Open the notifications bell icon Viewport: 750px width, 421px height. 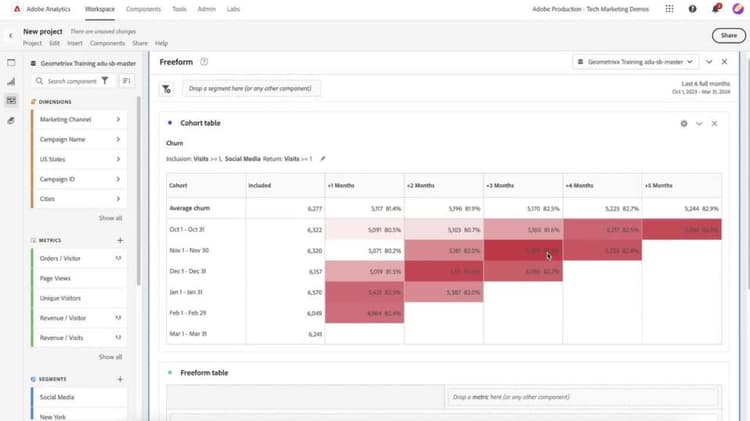coord(716,9)
